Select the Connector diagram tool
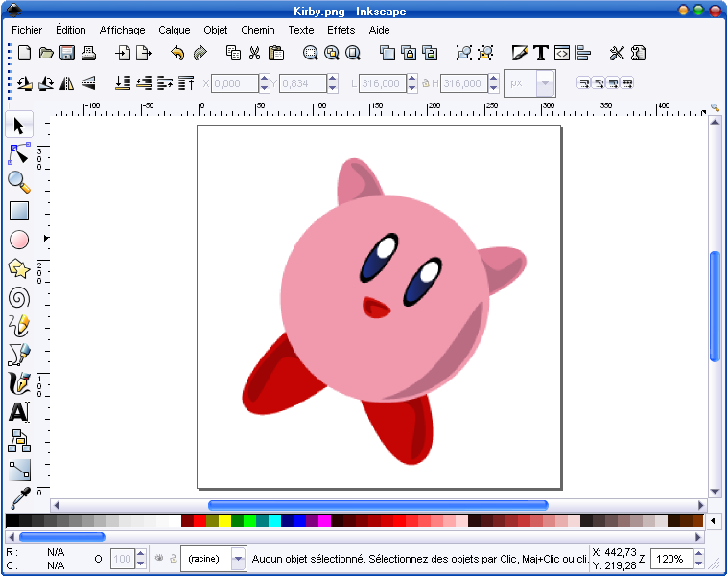This screenshot has width=728, height=576. pos(19,441)
